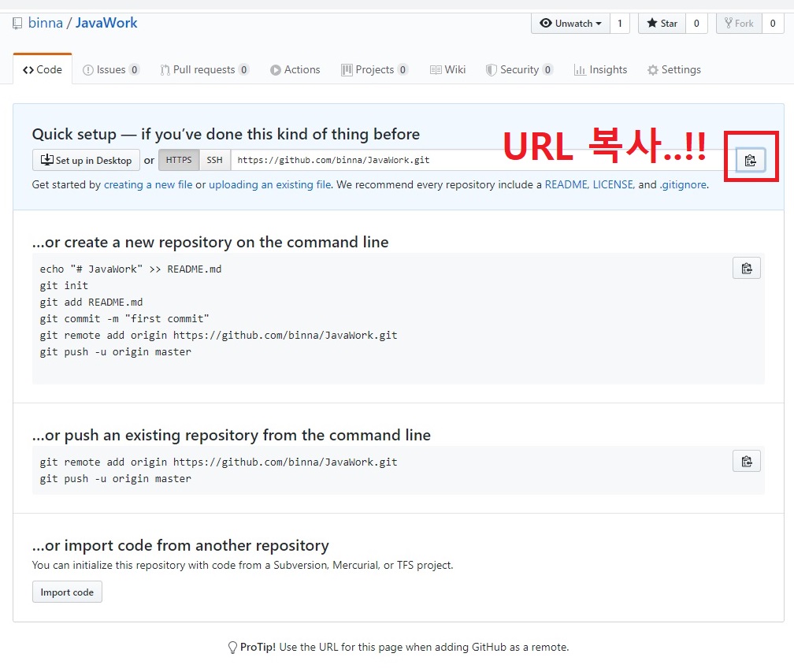Click the repository URL text field
Screen dimensions: 794x672
[483, 160]
